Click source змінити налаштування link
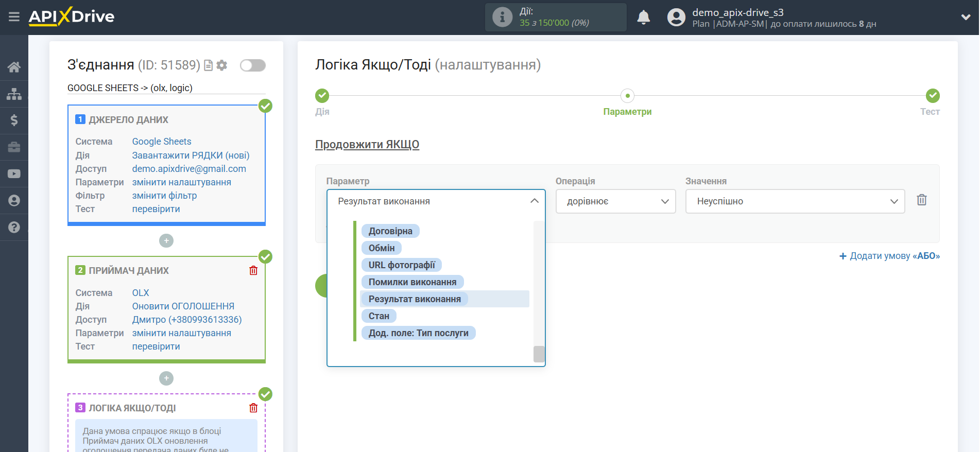 [182, 182]
